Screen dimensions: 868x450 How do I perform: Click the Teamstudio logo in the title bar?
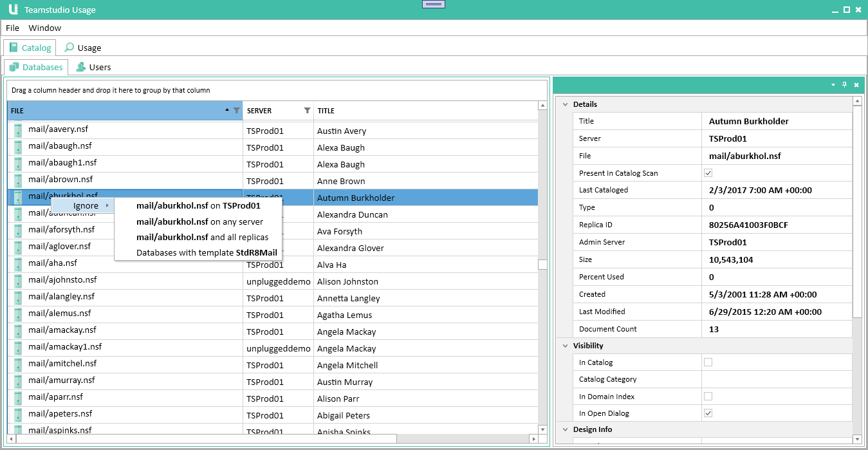(x=12, y=9)
